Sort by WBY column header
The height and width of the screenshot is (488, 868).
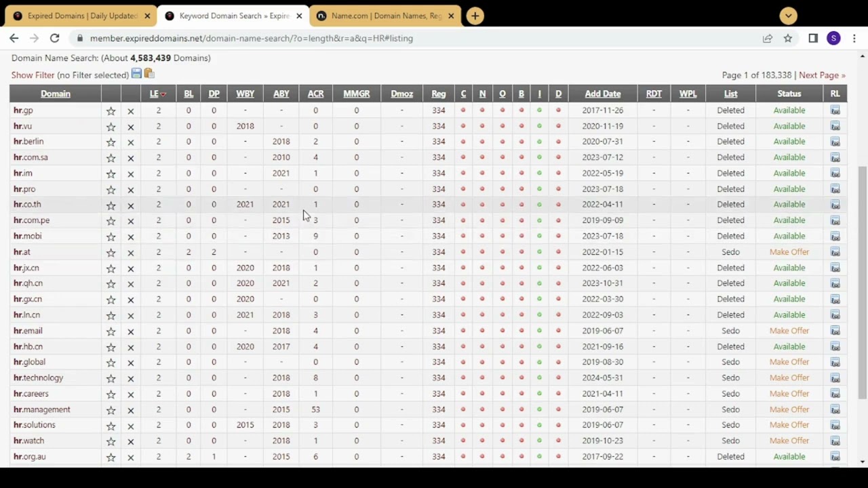pos(245,94)
